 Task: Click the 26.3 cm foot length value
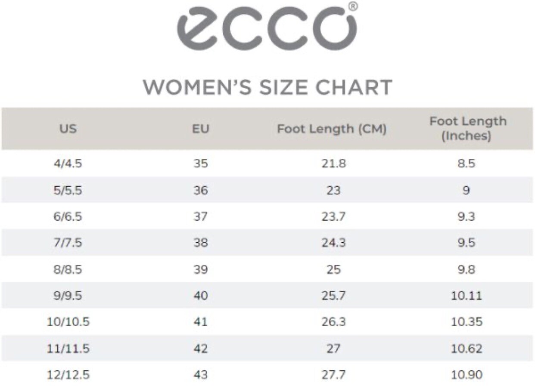click(x=333, y=322)
